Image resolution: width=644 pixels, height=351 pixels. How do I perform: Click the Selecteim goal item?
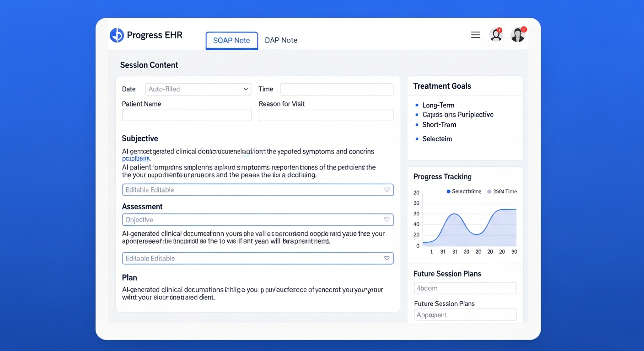pyautogui.click(x=437, y=139)
